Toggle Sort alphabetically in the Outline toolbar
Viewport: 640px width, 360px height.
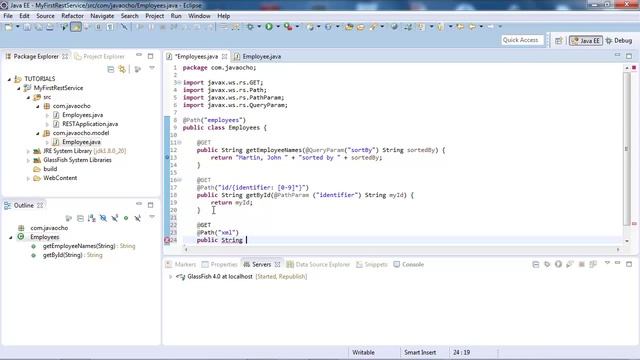(x=91, y=218)
